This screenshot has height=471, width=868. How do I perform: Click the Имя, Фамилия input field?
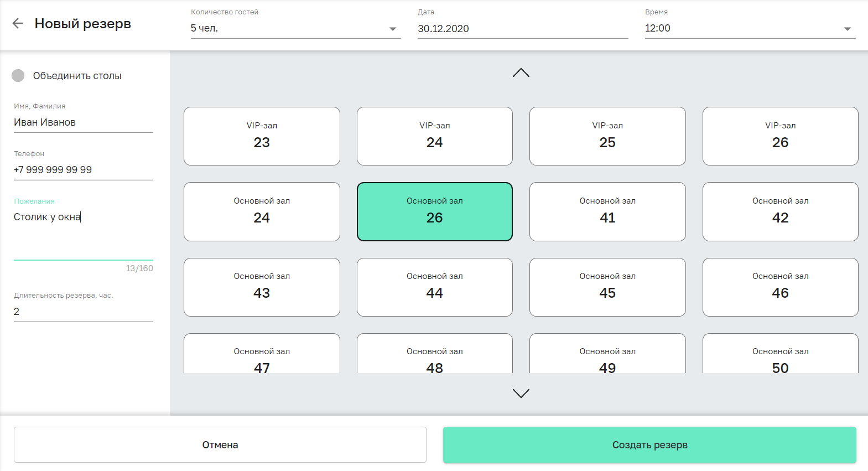pos(83,122)
